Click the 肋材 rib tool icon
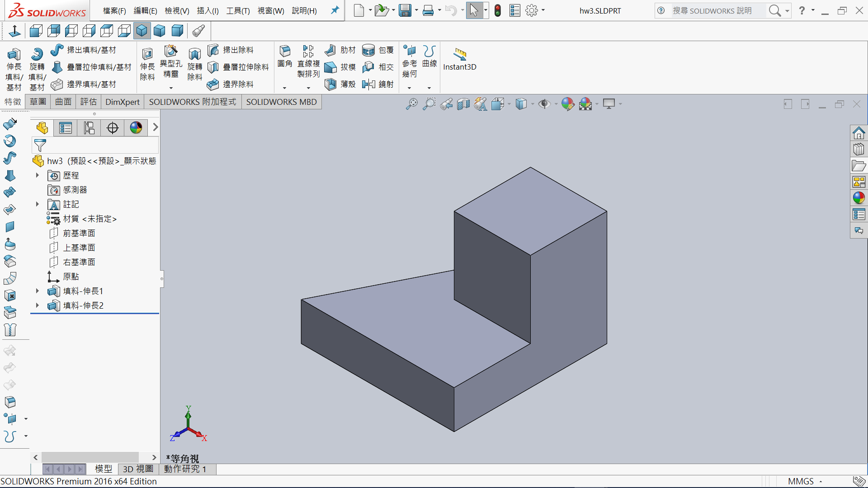This screenshot has height=488, width=868. click(x=330, y=50)
